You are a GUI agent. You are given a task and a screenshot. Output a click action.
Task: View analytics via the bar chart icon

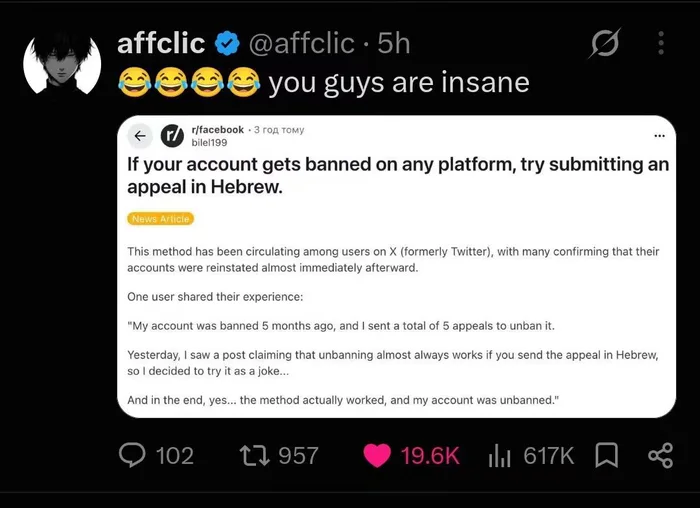point(500,456)
